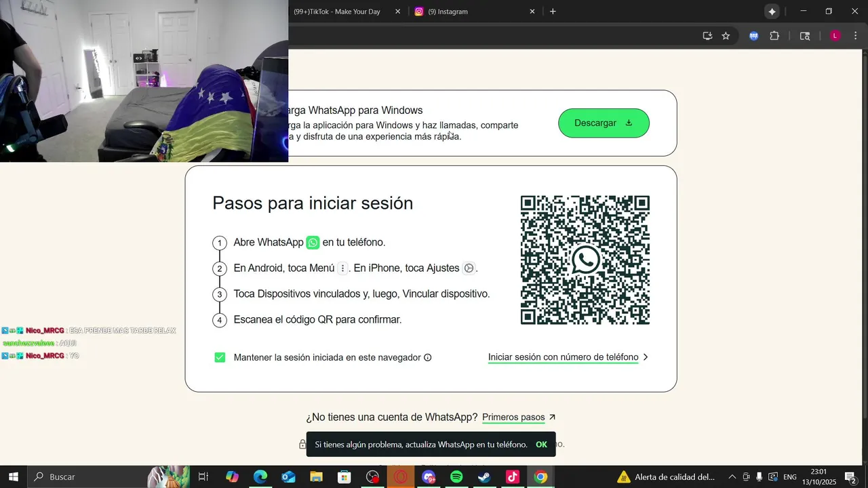
Task: Open TikTok app from the taskbar
Action: 513,477
